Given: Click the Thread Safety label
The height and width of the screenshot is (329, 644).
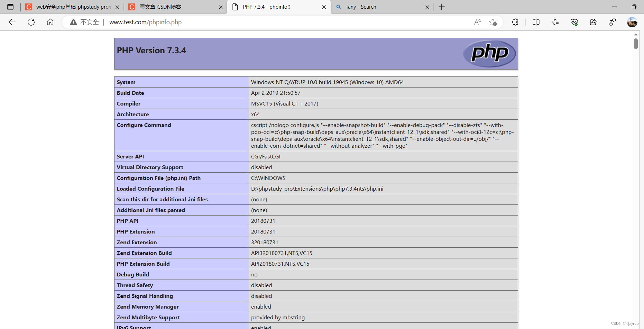Looking at the screenshot, I should tap(135, 285).
